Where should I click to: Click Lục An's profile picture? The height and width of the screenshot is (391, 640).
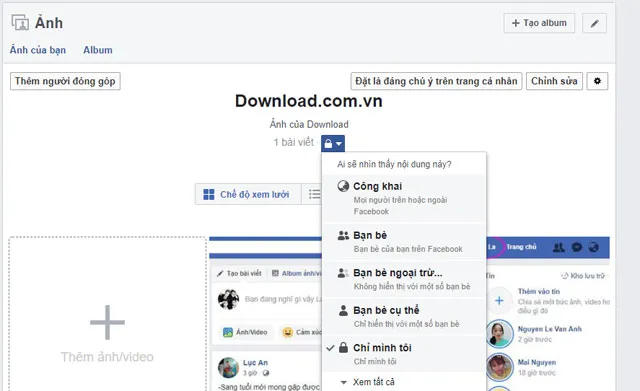coord(228,367)
